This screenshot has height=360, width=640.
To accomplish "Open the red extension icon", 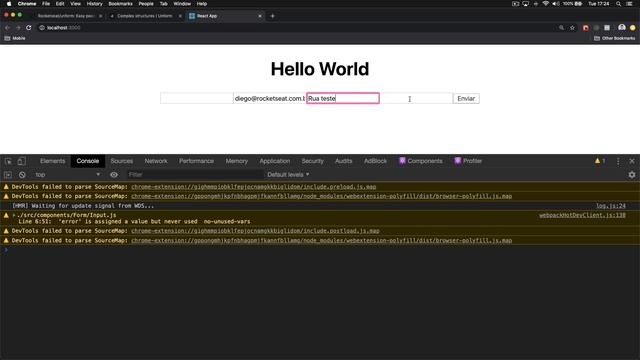I will [586, 28].
